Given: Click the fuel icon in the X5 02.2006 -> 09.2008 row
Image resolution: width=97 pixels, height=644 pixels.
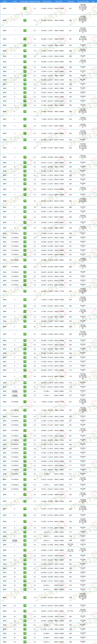Looking at the screenshot, I should pos(25,597).
